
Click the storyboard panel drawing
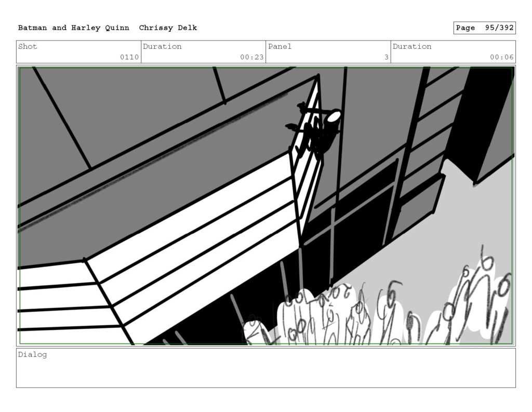coord(266,206)
